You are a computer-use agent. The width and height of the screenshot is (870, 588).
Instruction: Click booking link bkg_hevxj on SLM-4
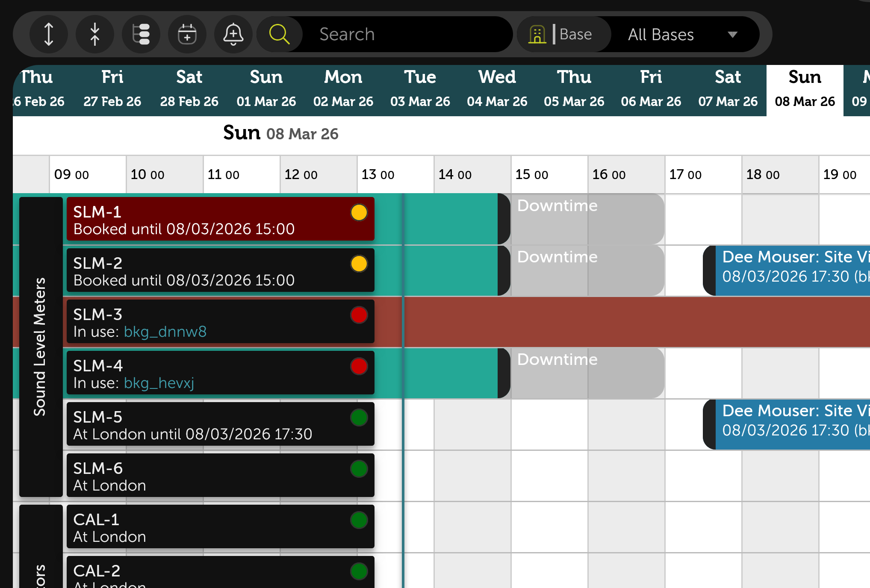click(x=159, y=383)
